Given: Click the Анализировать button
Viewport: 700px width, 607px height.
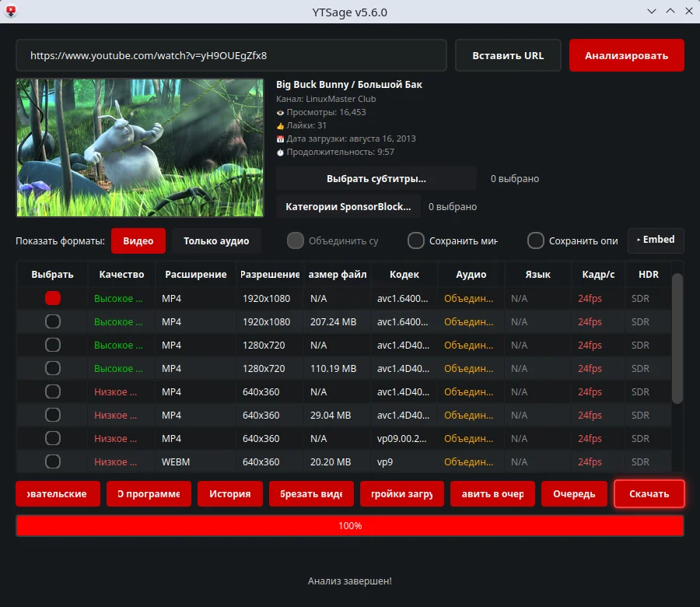Looking at the screenshot, I should click(626, 55).
